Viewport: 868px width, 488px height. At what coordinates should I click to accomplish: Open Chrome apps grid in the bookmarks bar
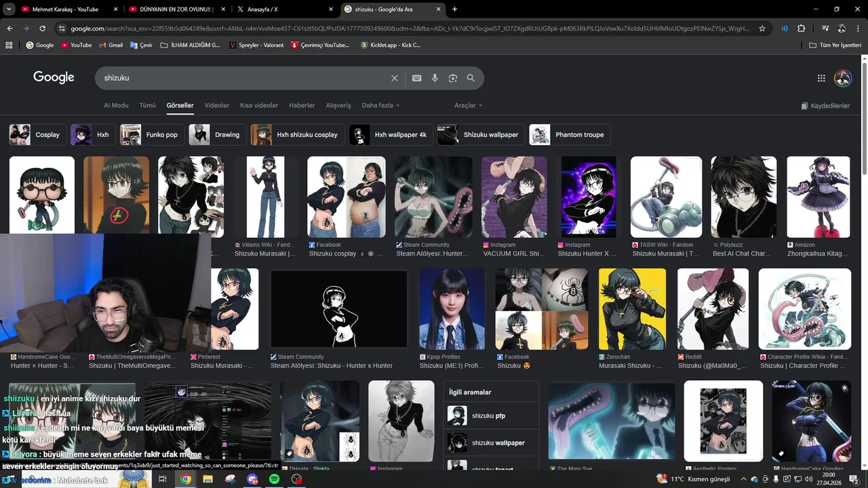[x=9, y=45]
